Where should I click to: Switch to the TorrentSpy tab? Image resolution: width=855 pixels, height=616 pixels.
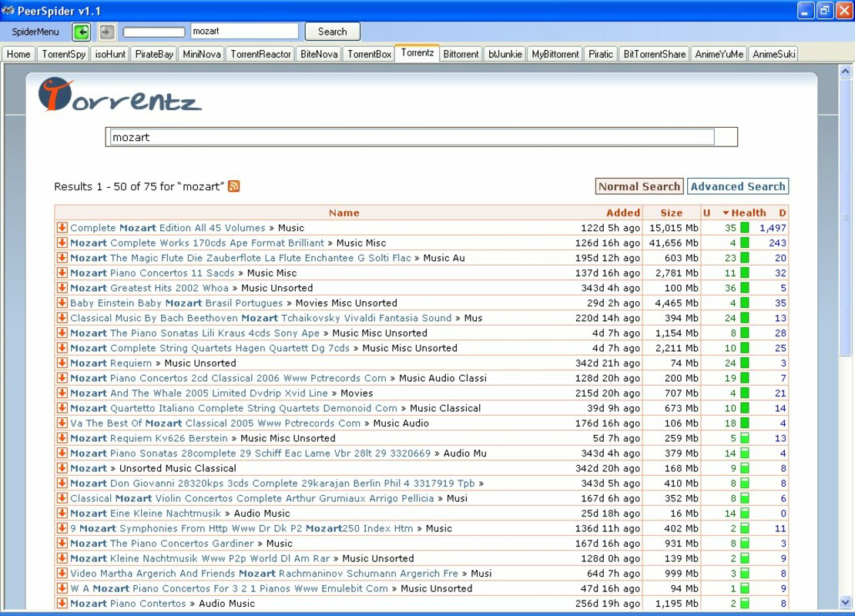[x=64, y=54]
